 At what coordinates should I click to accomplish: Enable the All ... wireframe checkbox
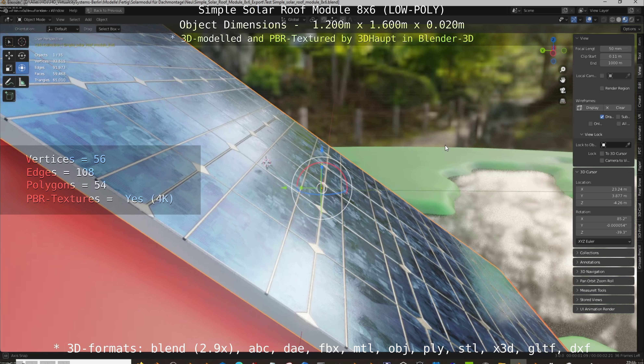[x=618, y=124]
